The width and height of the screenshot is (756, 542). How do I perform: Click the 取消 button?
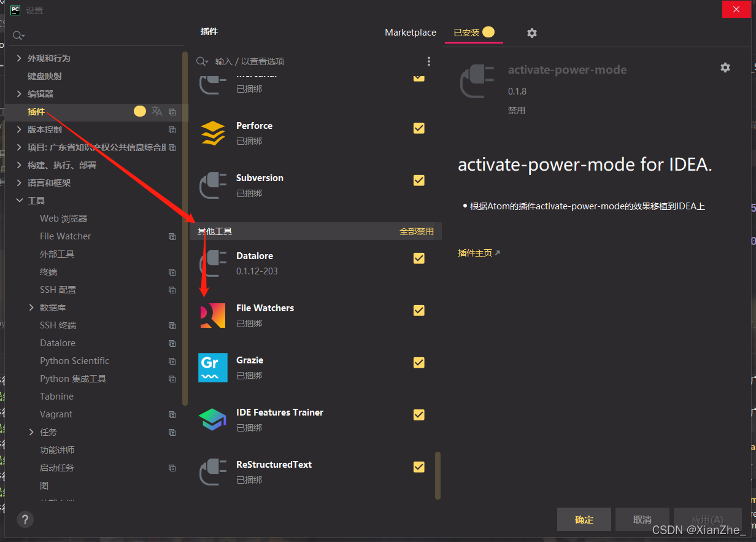pos(642,519)
